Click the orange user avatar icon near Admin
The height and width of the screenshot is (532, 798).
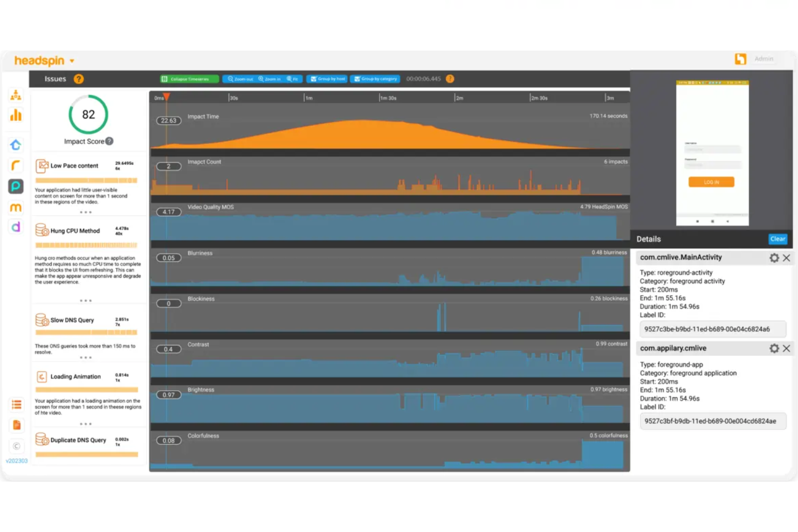click(x=740, y=59)
